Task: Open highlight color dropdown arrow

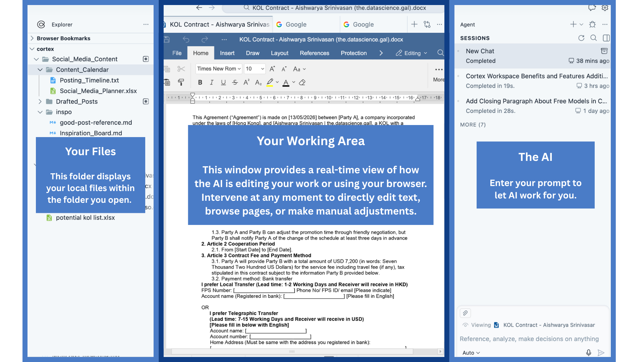Action: (x=277, y=82)
